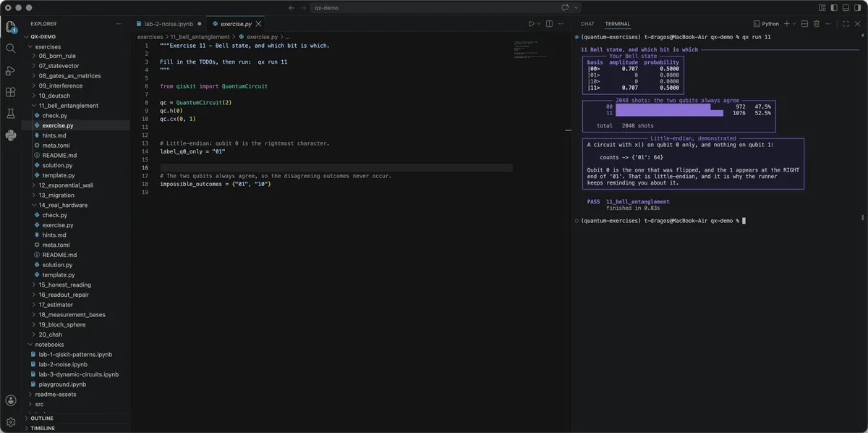Expand the 06_born_rule folder
This screenshot has height=433, width=868.
pos(56,56)
